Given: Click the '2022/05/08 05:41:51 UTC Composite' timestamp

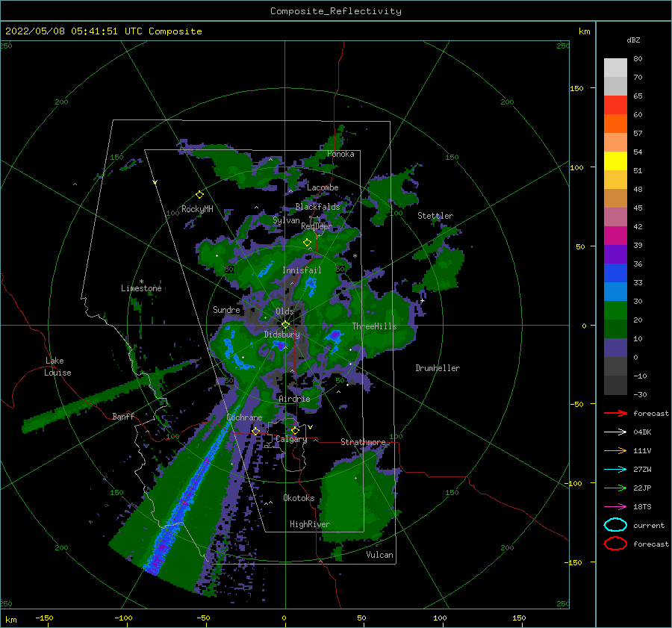Looking at the screenshot, I should click(103, 31).
